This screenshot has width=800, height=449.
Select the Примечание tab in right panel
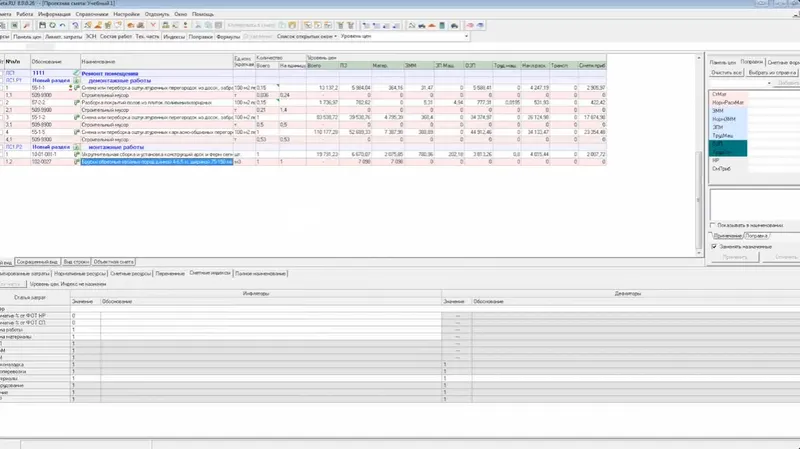pyautogui.click(x=727, y=236)
